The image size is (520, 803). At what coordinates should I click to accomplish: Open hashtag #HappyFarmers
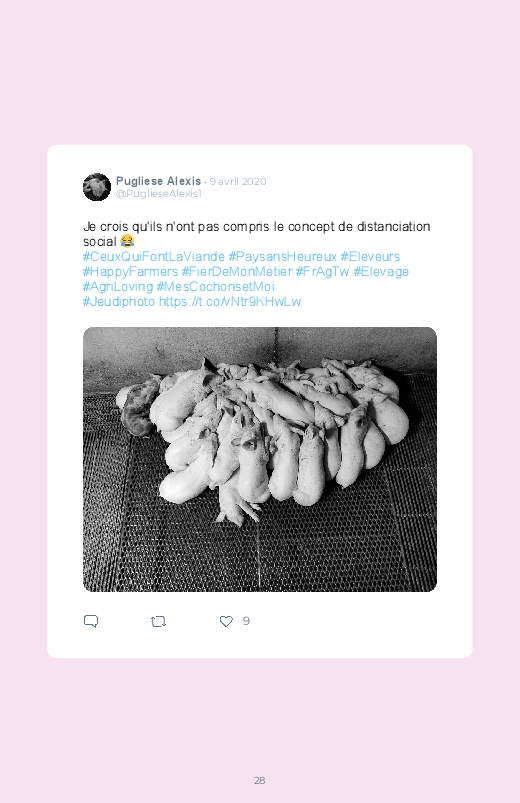[x=130, y=271]
